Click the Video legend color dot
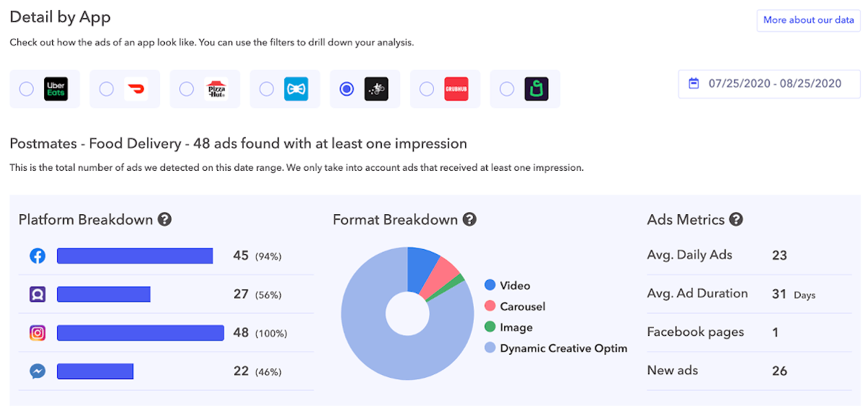The image size is (868, 414). [x=490, y=285]
